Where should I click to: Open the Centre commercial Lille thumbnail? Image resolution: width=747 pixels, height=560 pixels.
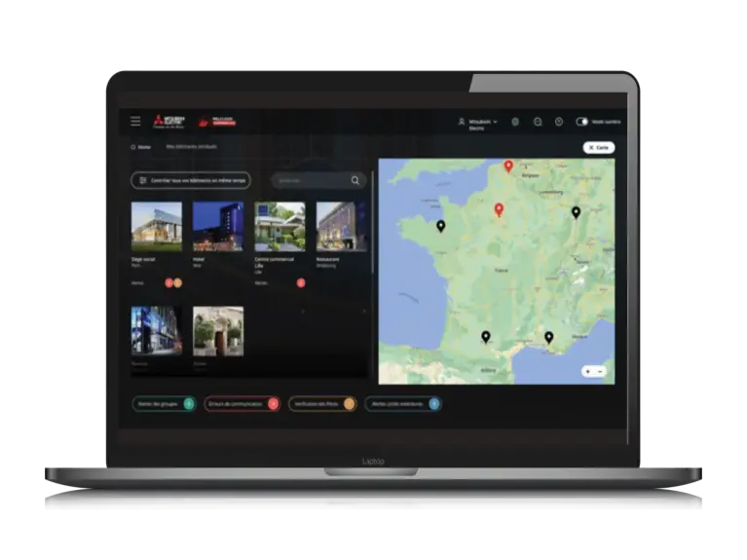point(280,227)
